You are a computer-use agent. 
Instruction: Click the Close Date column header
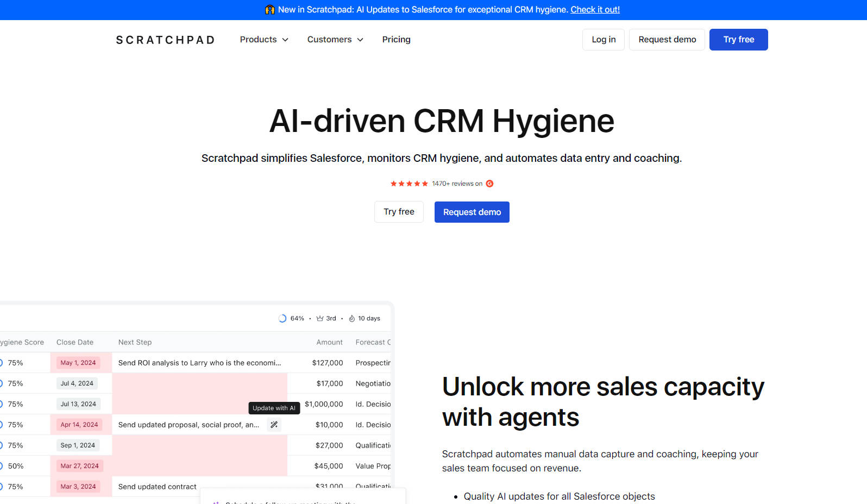click(75, 342)
